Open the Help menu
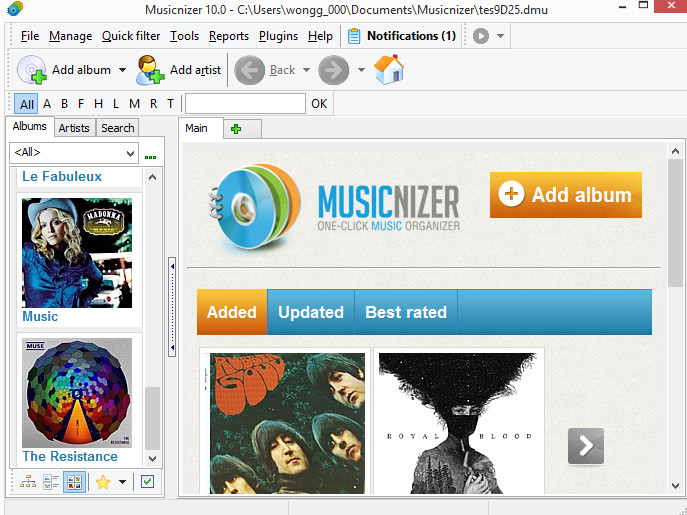The image size is (687, 515). pyautogui.click(x=320, y=36)
